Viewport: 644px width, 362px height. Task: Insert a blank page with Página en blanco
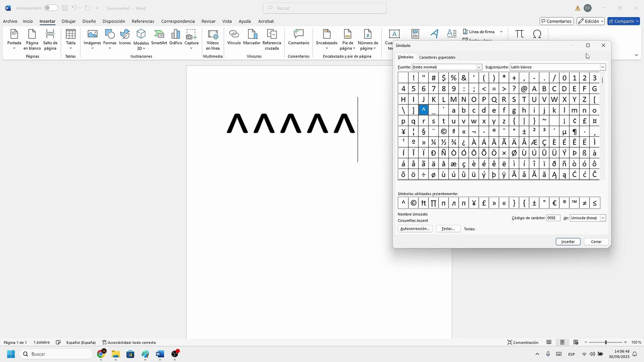[32, 39]
